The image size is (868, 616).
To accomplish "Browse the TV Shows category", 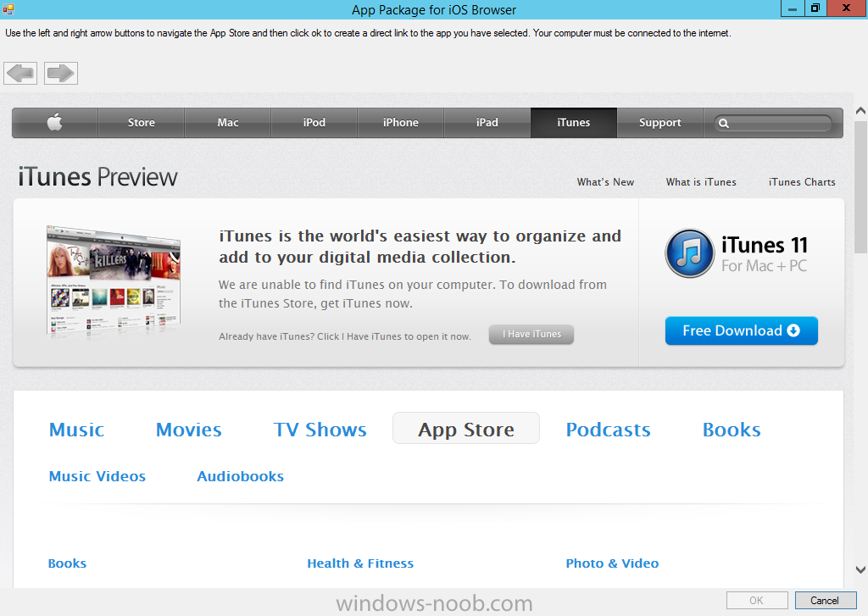I will point(320,430).
